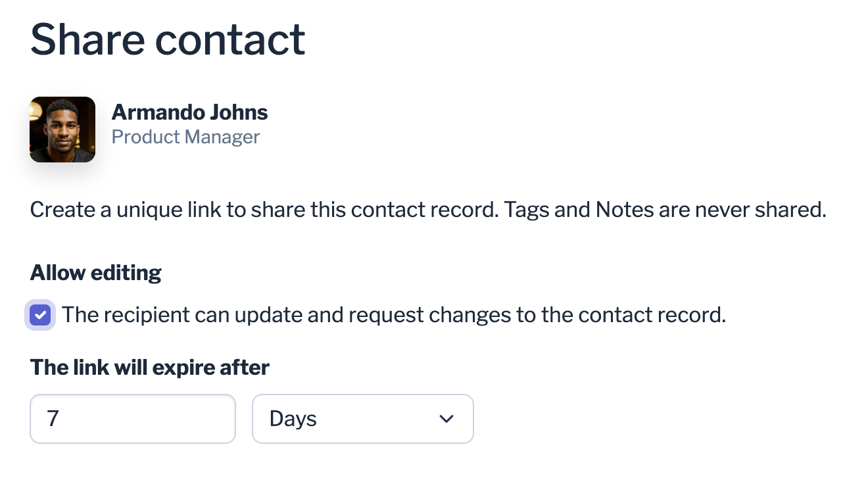868x480 pixels.
Task: Select the contact name Armando Johns
Action: pyautogui.click(x=189, y=112)
